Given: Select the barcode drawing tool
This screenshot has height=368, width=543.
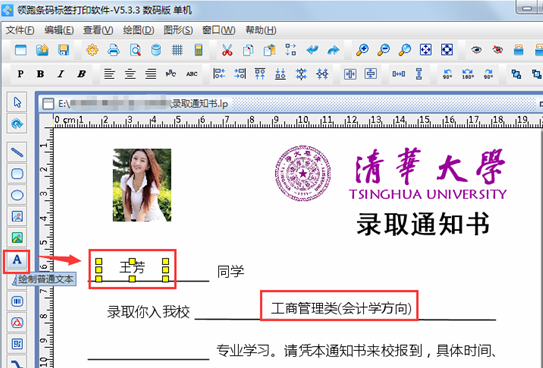Looking at the screenshot, I should click(x=17, y=301).
